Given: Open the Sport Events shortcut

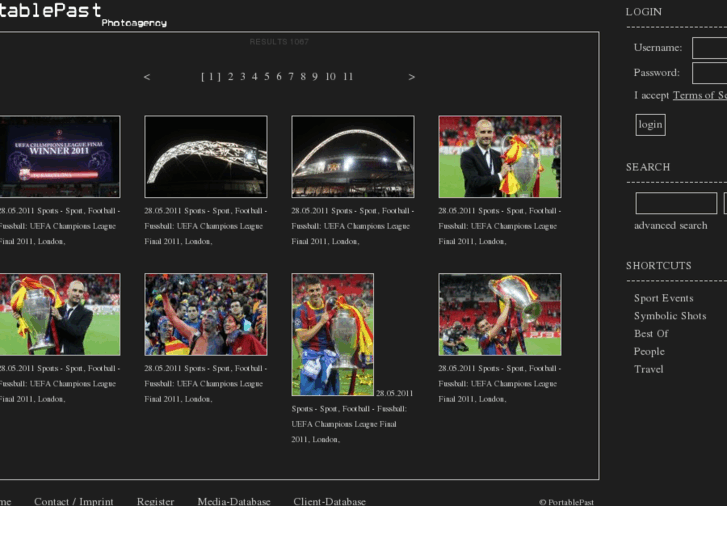Looking at the screenshot, I should point(663,298).
